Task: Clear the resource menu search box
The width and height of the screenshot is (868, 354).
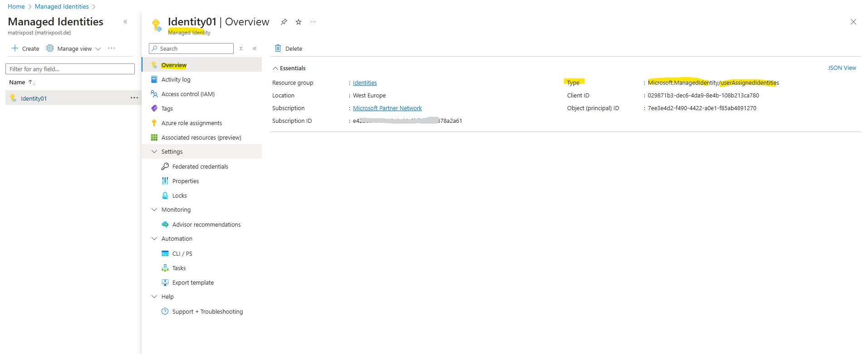Action: click(241, 48)
